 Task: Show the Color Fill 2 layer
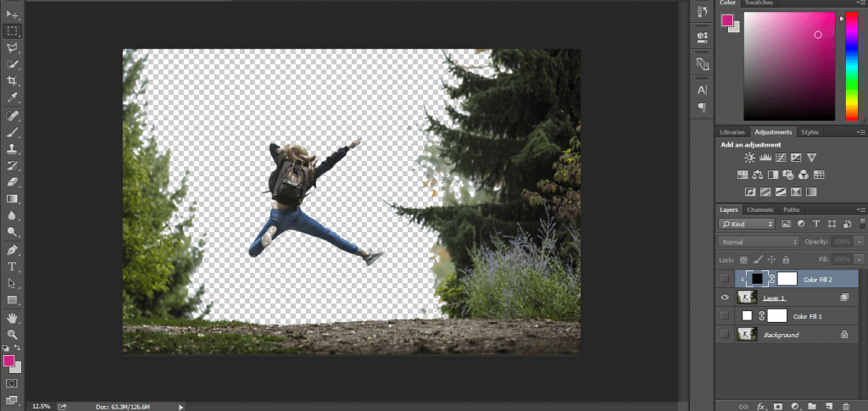point(725,279)
